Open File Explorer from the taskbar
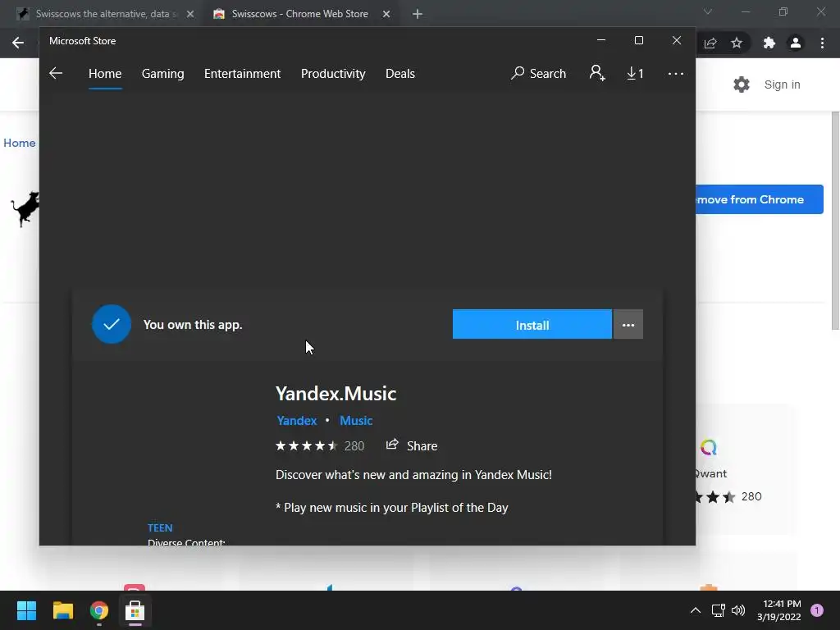The height and width of the screenshot is (630, 840). tap(62, 610)
